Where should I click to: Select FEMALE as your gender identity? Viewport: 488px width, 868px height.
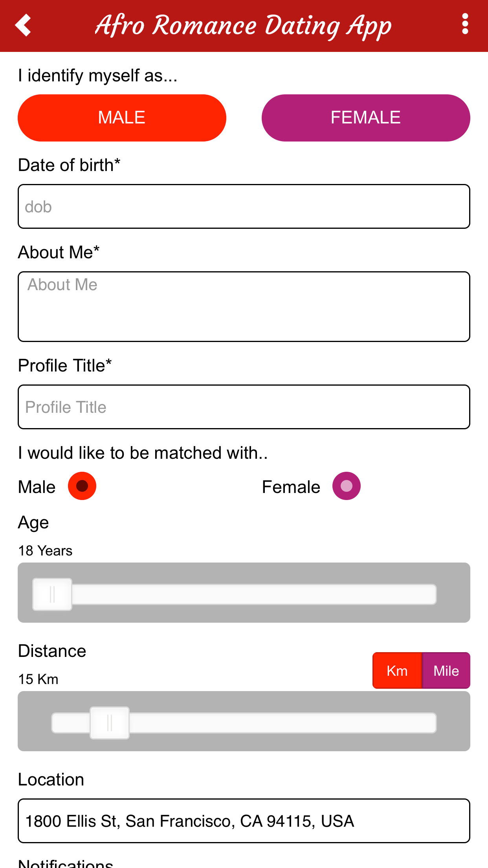[365, 117]
